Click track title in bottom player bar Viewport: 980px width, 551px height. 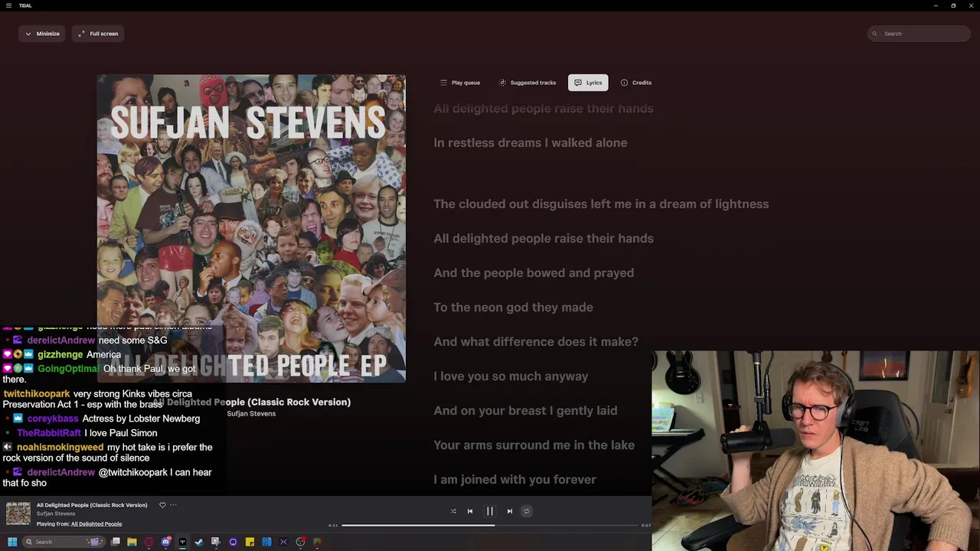[x=92, y=505]
